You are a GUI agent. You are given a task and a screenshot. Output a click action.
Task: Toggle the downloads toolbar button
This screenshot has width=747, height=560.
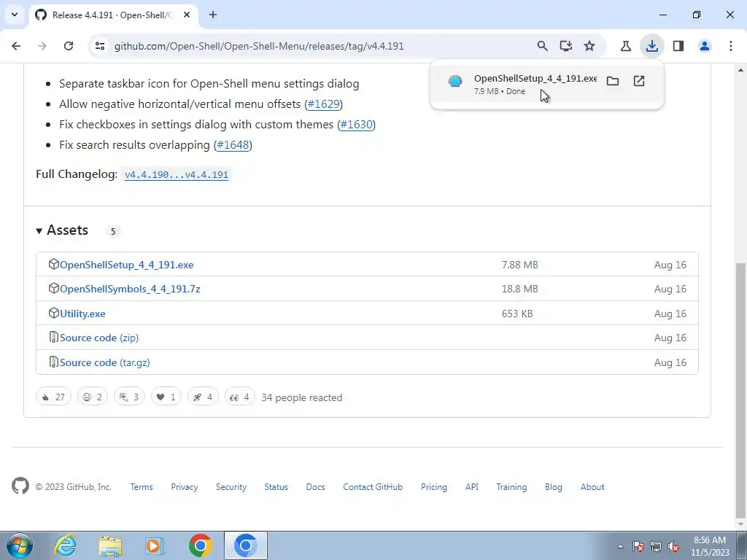pyautogui.click(x=651, y=46)
